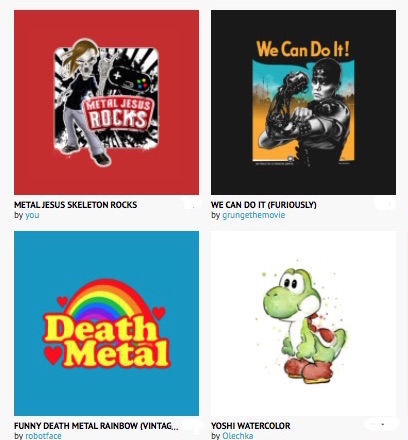Go to artist 'robotface' profile
Screen dimensions: 408x440
pos(43,436)
